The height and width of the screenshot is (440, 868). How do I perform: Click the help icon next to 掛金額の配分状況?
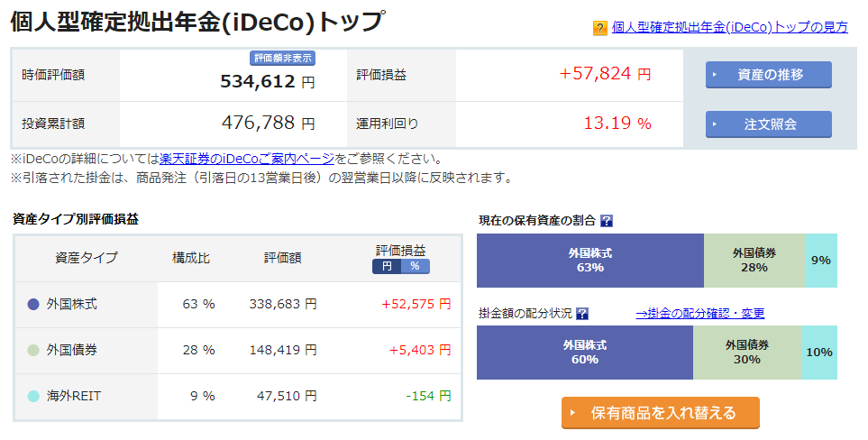pyautogui.click(x=582, y=314)
